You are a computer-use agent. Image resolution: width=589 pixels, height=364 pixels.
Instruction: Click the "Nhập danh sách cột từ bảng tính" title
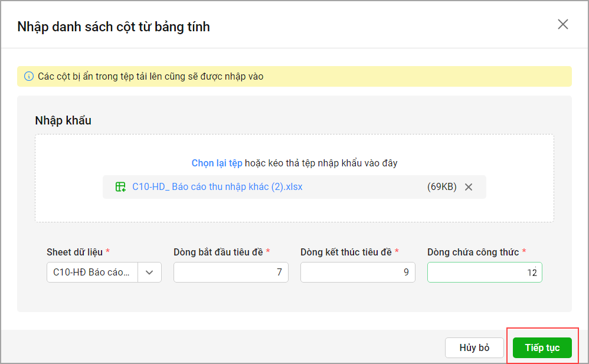click(x=114, y=27)
